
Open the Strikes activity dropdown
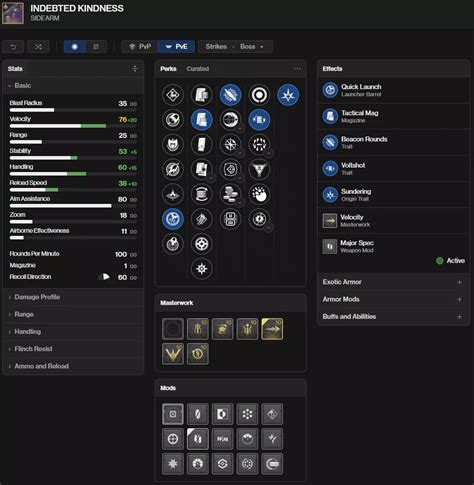pos(219,47)
